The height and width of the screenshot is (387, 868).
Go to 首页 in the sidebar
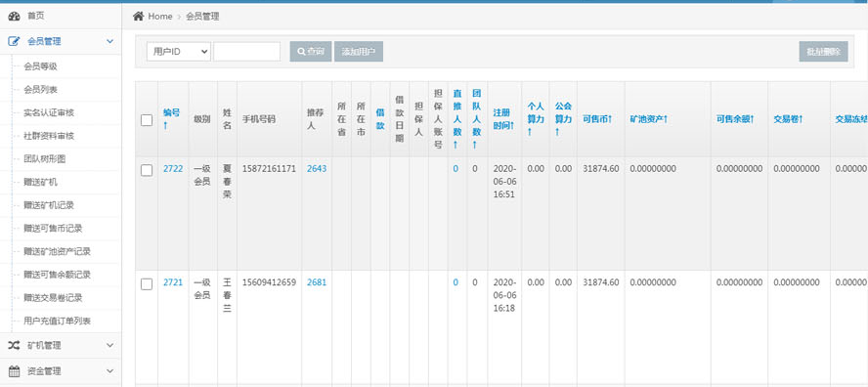(x=35, y=16)
